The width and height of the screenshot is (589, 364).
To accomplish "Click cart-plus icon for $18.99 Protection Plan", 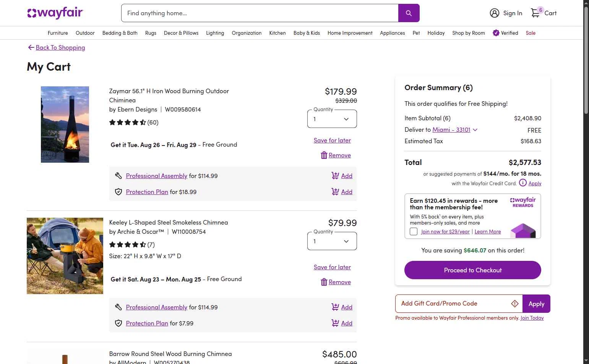I will click(x=335, y=192).
